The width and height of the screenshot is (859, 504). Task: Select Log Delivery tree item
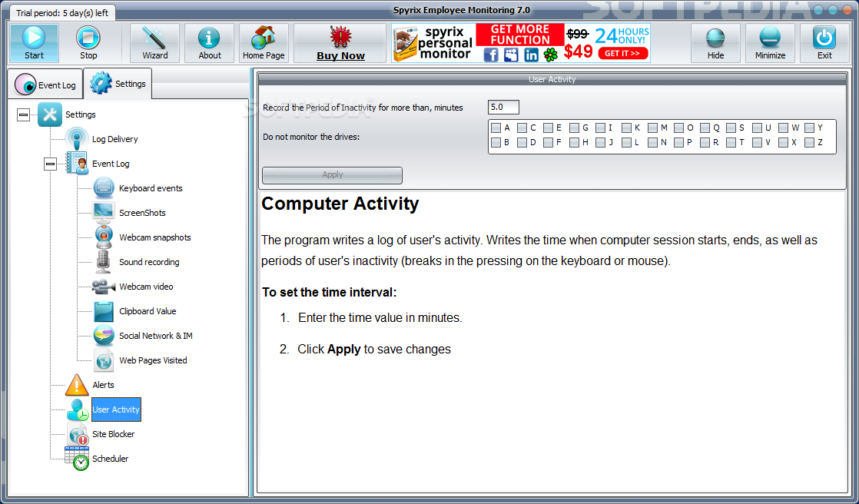click(115, 139)
